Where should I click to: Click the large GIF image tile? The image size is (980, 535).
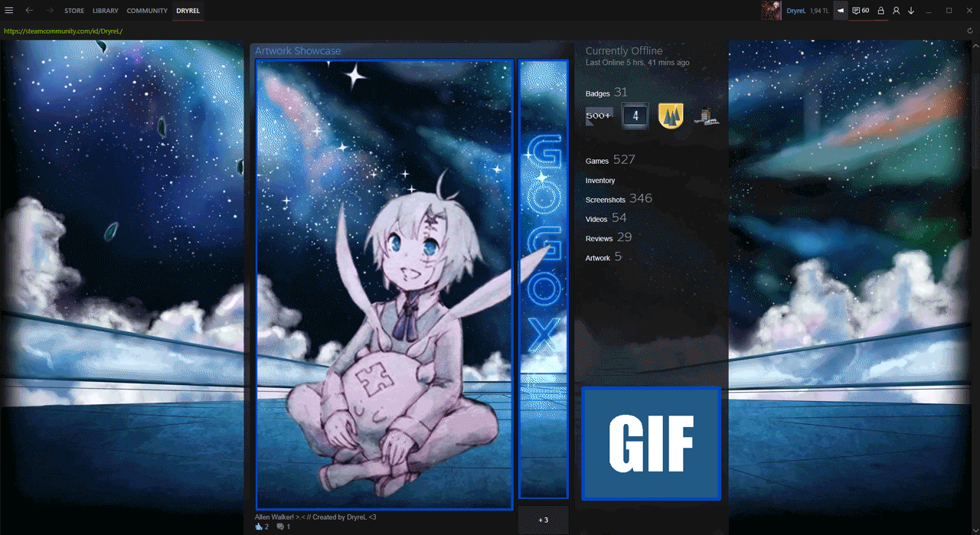coord(652,444)
